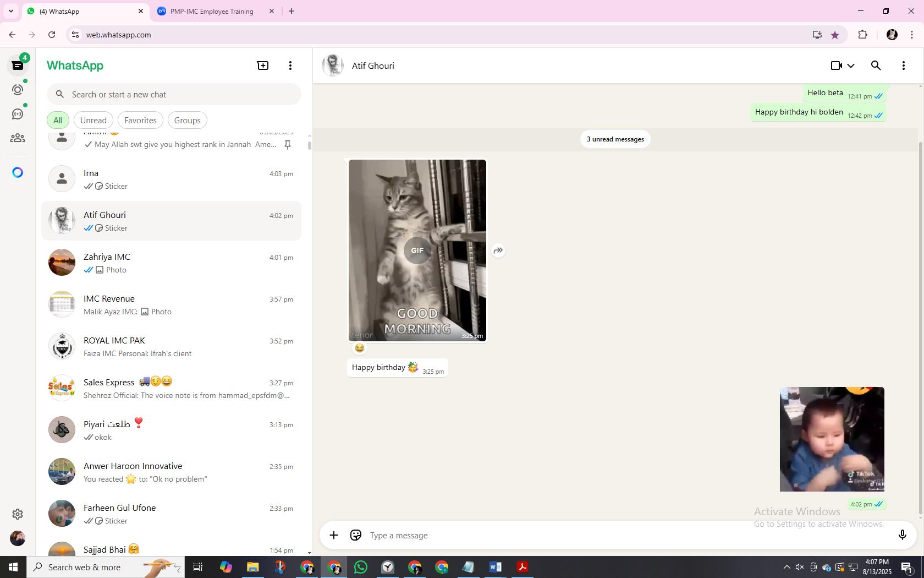Click Atif Ghouri profile picture in header

point(333,66)
